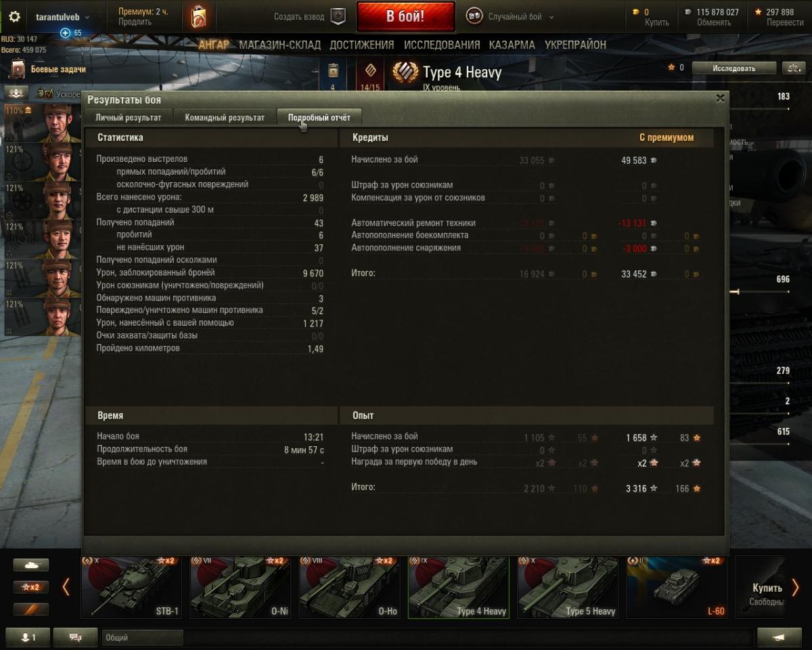This screenshot has width=812, height=650.
Task: Toggle the x2 bonus carousel filter
Action: 31,587
